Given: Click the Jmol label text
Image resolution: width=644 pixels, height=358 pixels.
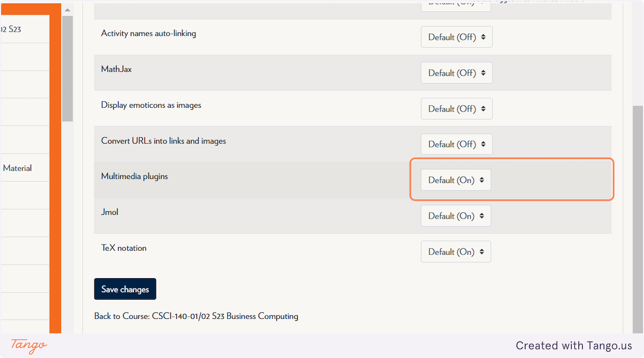Looking at the screenshot, I should coord(109,212).
